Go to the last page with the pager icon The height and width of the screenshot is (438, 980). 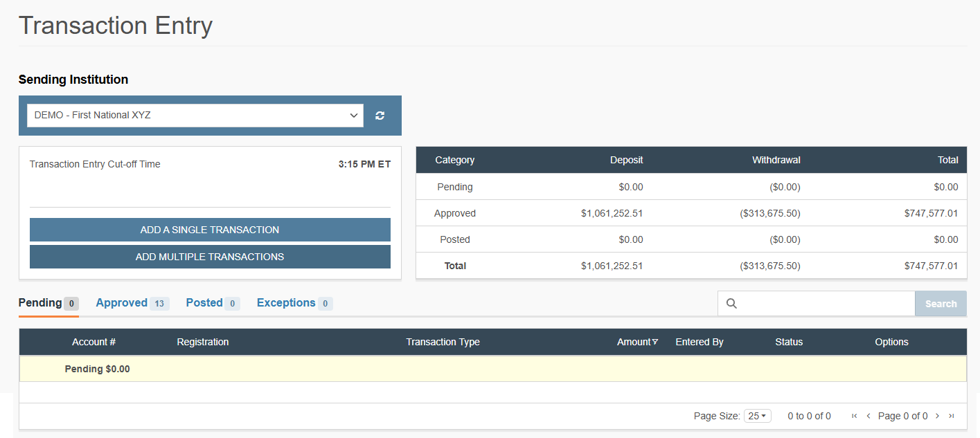952,416
